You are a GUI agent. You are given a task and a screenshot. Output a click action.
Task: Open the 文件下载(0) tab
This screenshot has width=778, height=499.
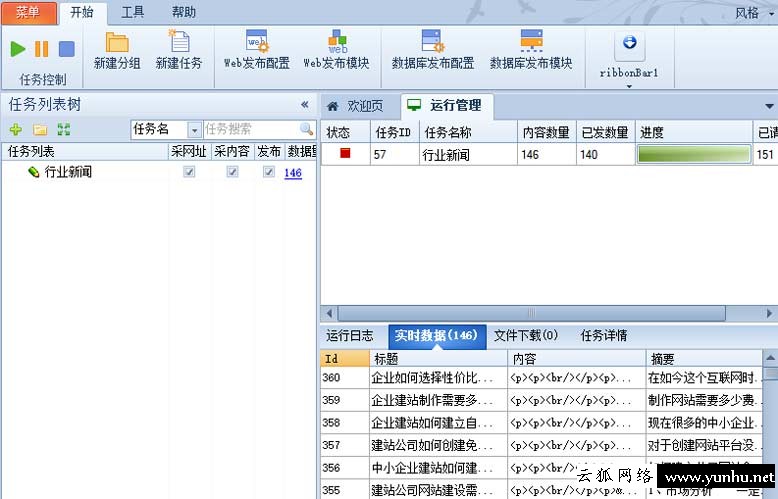[x=526, y=336]
